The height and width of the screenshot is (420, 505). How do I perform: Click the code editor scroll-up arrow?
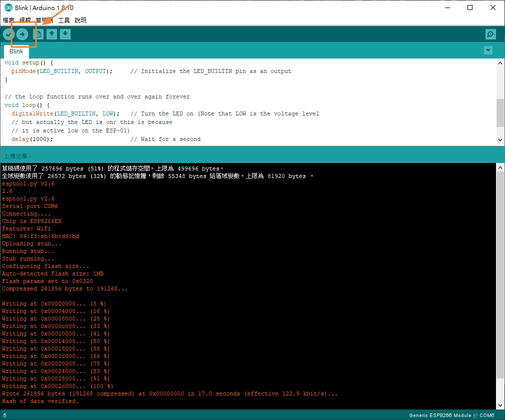coord(500,63)
